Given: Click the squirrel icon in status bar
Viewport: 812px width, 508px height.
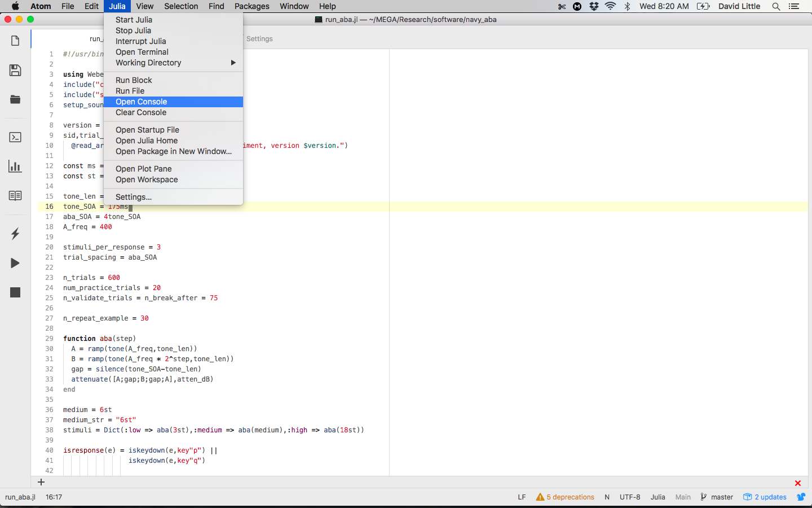Looking at the screenshot, I should (x=801, y=497).
